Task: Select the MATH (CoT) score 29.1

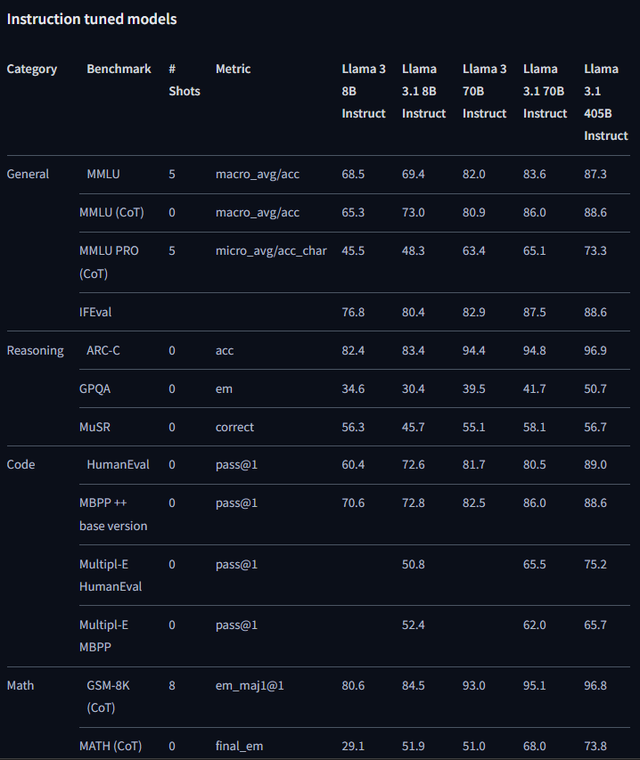Action: 353,746
